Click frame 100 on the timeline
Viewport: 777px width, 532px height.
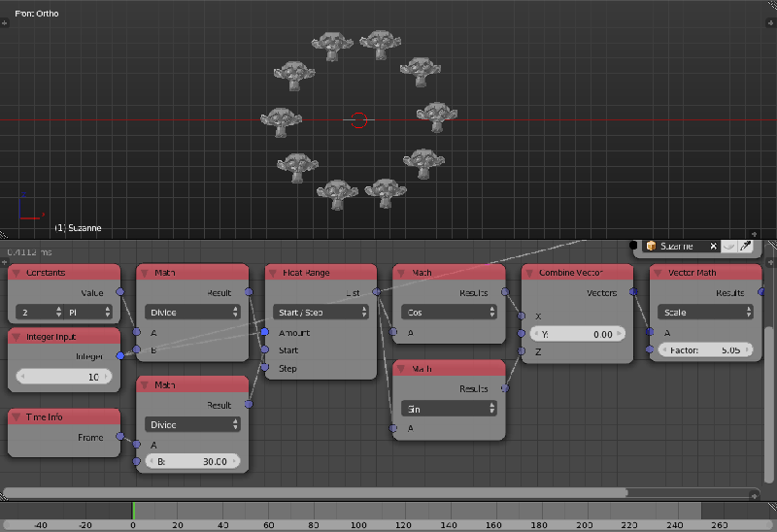(x=358, y=524)
